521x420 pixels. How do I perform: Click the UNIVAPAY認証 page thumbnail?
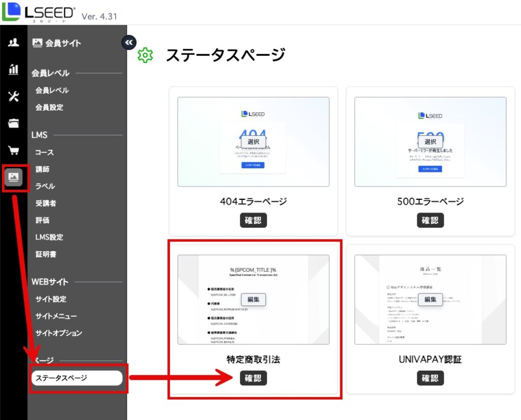[x=430, y=299]
